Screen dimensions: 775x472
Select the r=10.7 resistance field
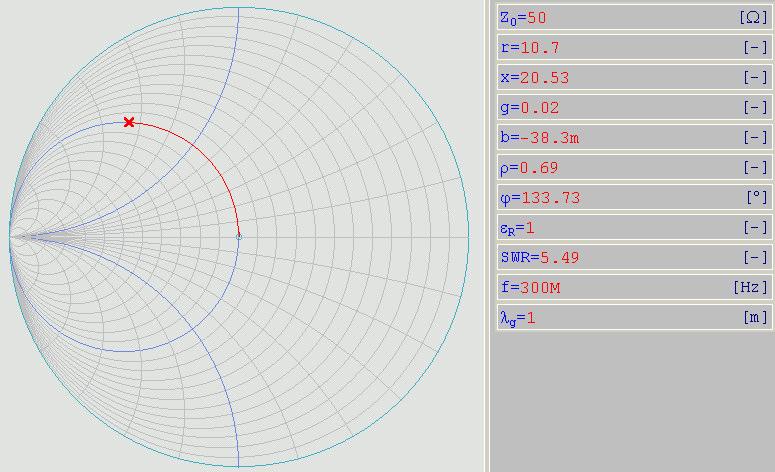634,48
